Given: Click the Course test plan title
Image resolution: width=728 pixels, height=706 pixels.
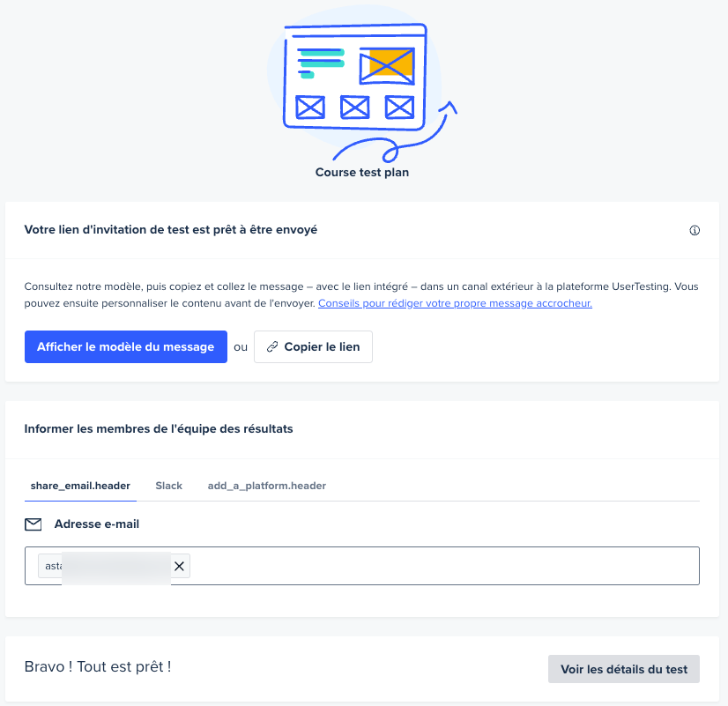Looking at the screenshot, I should (362, 172).
